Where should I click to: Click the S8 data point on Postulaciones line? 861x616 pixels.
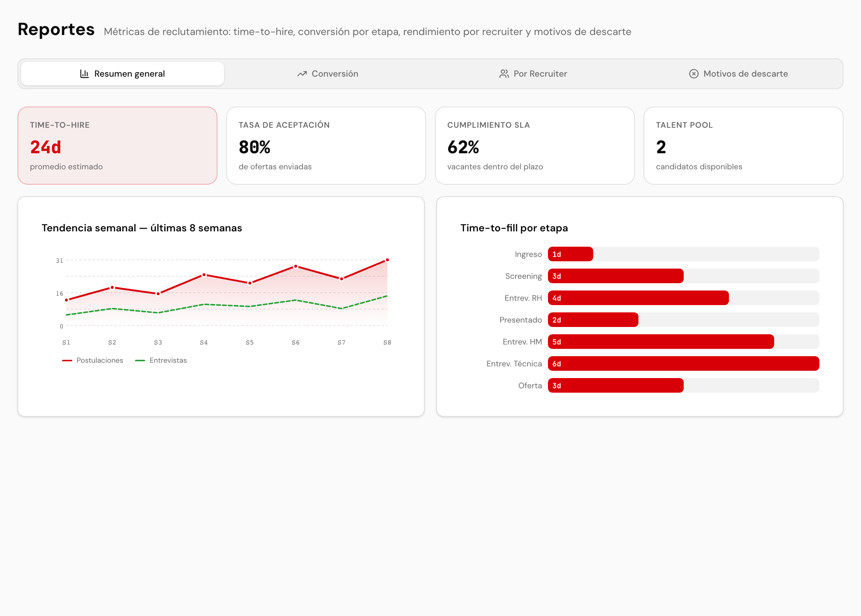(387, 260)
